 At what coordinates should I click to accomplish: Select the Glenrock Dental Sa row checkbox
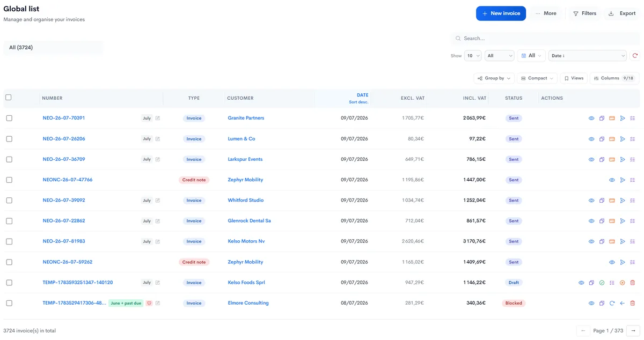tap(9, 221)
